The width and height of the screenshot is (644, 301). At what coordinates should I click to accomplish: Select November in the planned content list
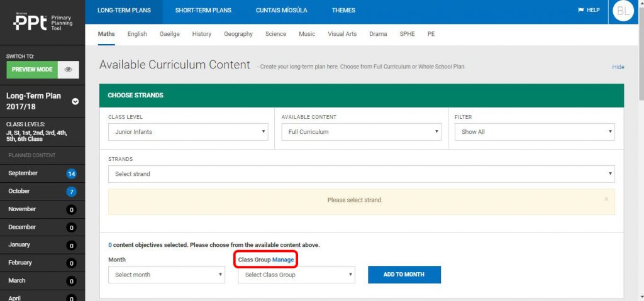pos(23,209)
